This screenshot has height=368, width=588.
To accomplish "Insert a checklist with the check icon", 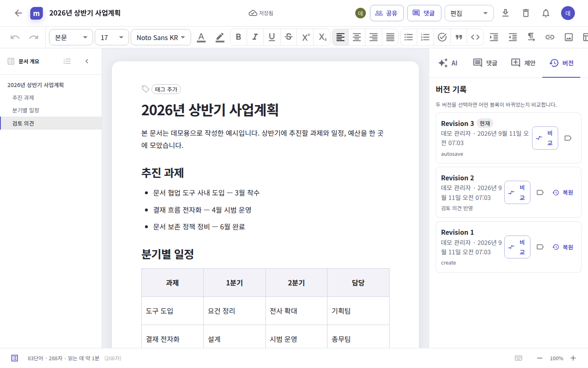I will [x=442, y=37].
